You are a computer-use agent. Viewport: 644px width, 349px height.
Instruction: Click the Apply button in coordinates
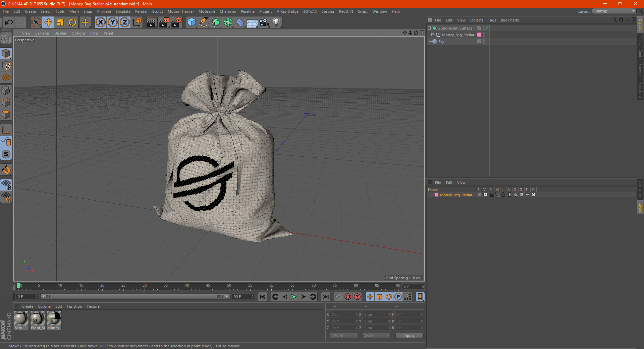pos(409,335)
